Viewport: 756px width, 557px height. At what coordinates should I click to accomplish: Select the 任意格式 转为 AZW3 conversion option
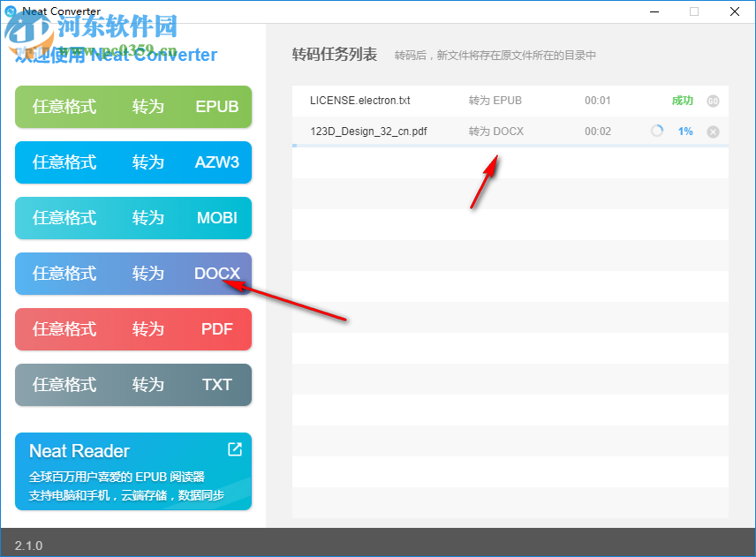pos(132,162)
